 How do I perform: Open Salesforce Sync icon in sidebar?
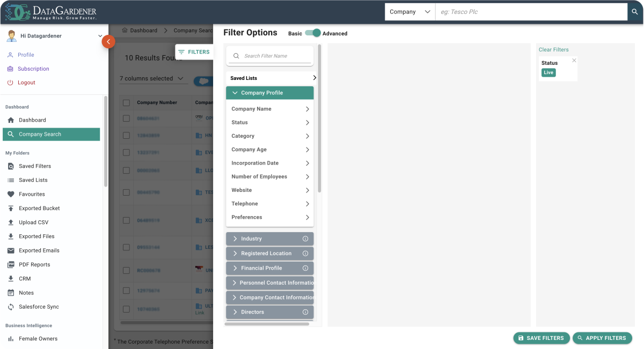pos(11,307)
